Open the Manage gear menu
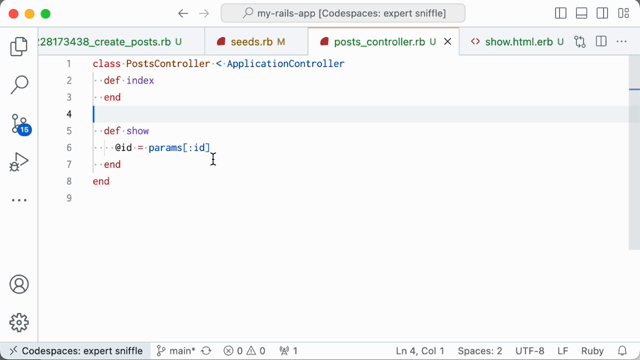 pos(19,323)
